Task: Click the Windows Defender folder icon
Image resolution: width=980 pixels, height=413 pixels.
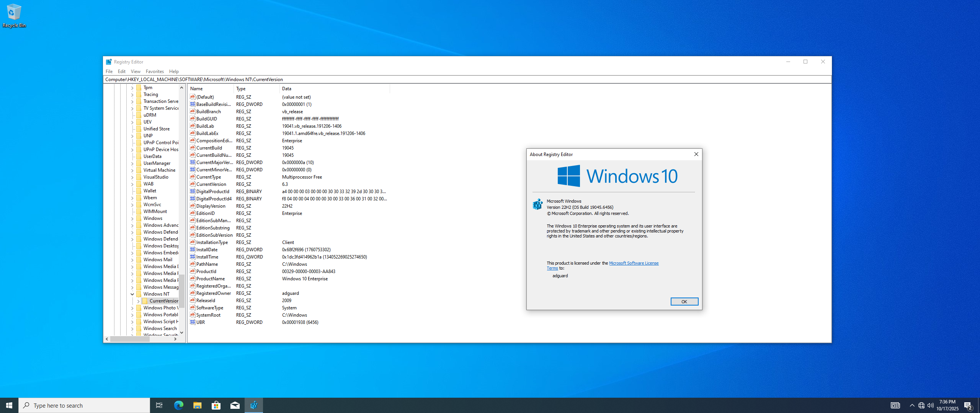Action: 139,232
